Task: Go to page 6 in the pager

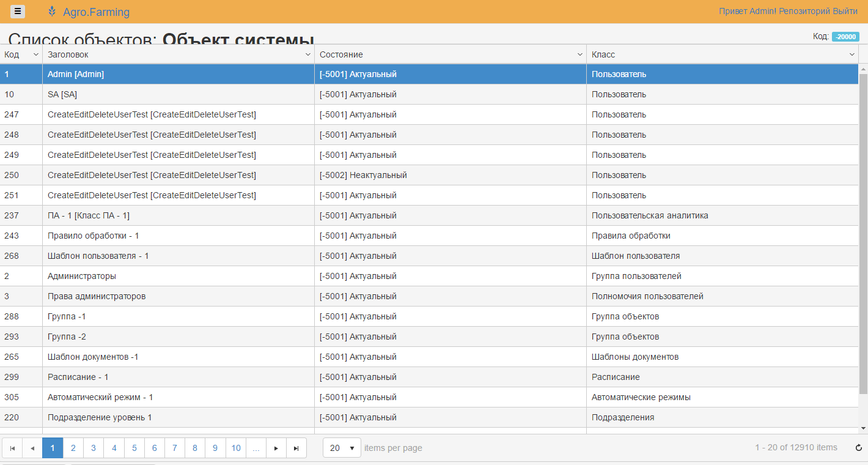Action: (x=154, y=448)
